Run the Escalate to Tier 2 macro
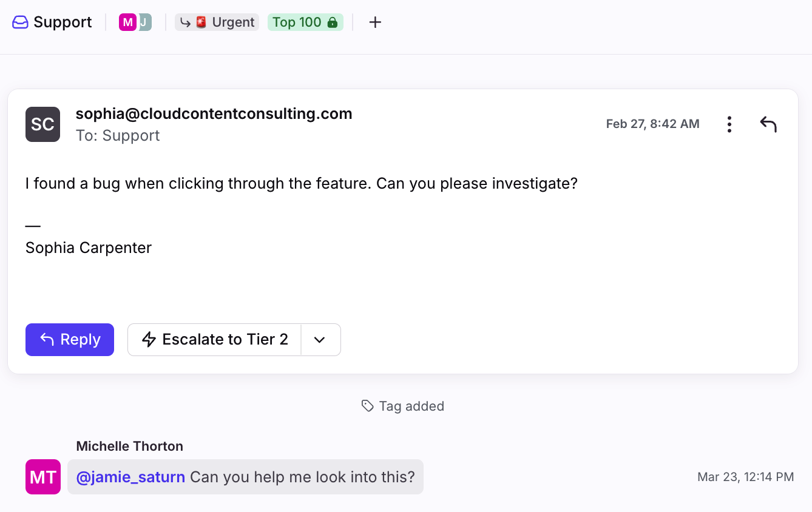 click(x=215, y=340)
